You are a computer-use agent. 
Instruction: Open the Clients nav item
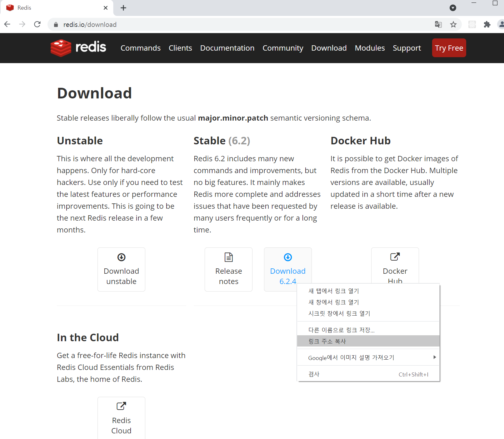[180, 48]
